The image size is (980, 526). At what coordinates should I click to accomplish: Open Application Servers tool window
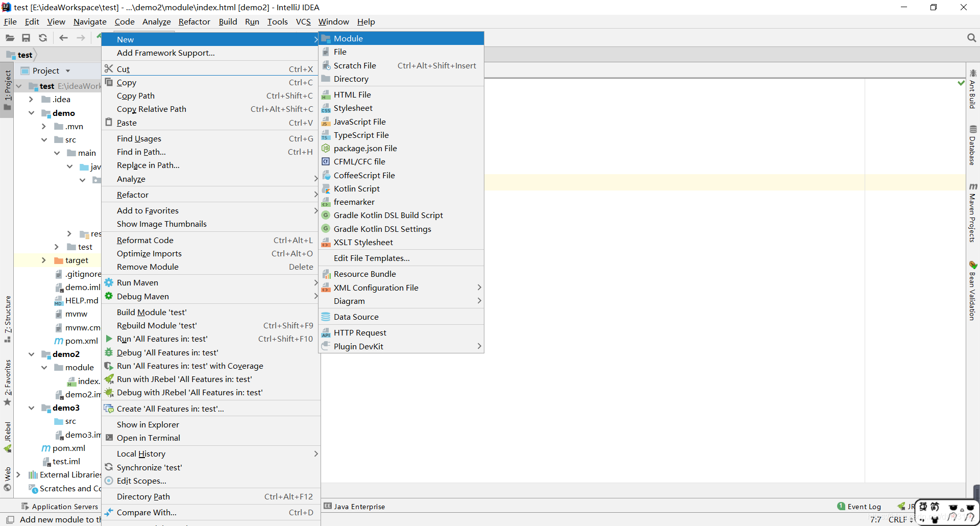tap(60, 506)
